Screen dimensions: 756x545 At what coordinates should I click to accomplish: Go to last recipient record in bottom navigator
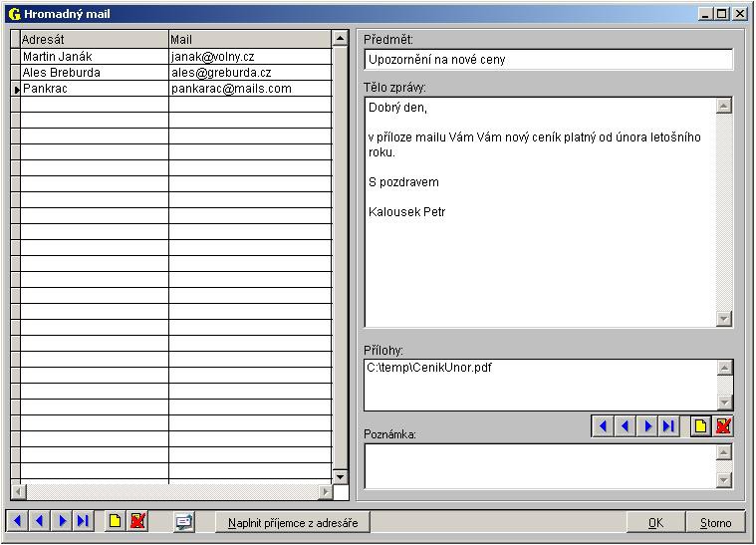pos(83,521)
